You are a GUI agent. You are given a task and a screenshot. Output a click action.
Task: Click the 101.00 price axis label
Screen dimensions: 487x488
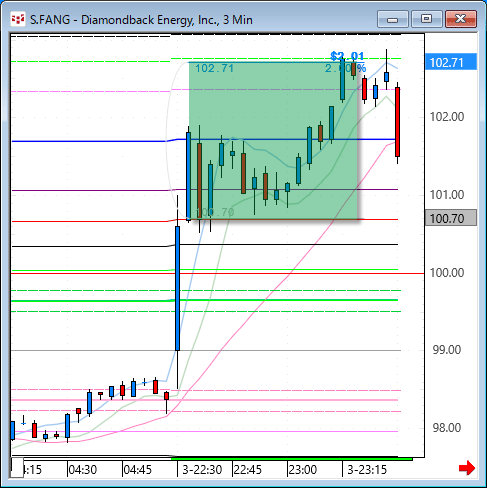tap(447, 195)
